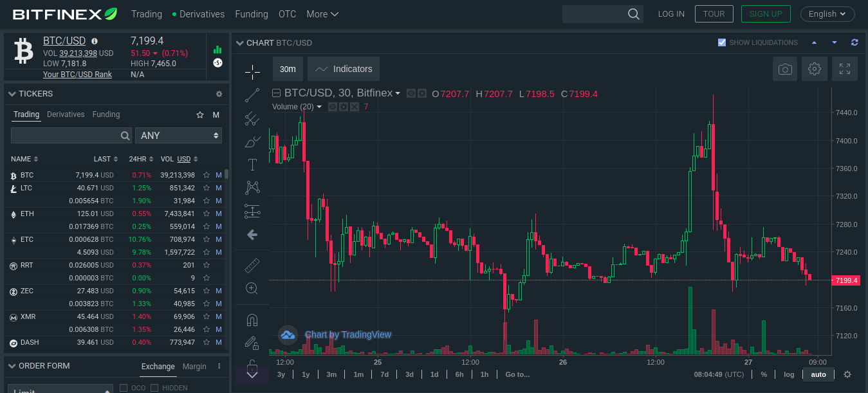Switch to Funding tab in Tickers
This screenshot has height=393, width=868.
coord(106,114)
